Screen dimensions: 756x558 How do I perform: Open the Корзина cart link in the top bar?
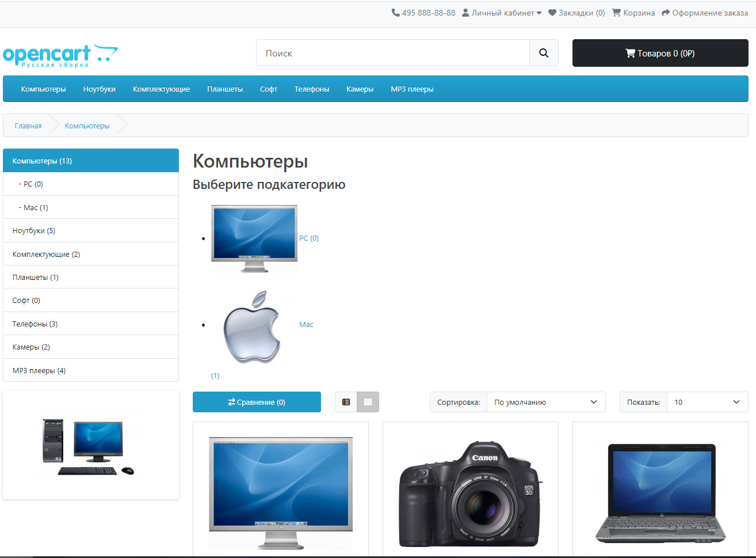633,13
